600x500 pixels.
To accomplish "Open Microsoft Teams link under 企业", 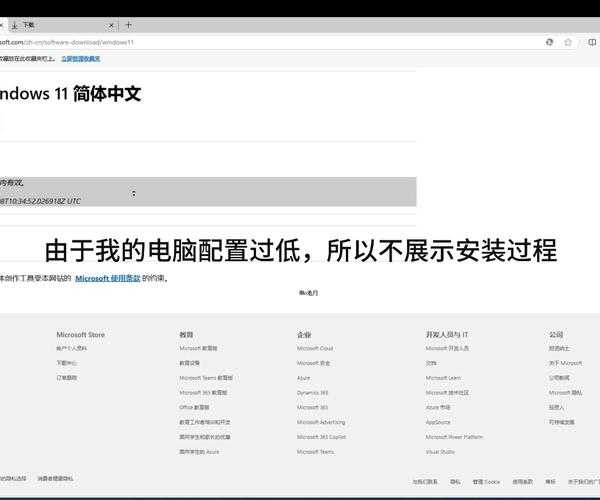I will coord(315,451).
